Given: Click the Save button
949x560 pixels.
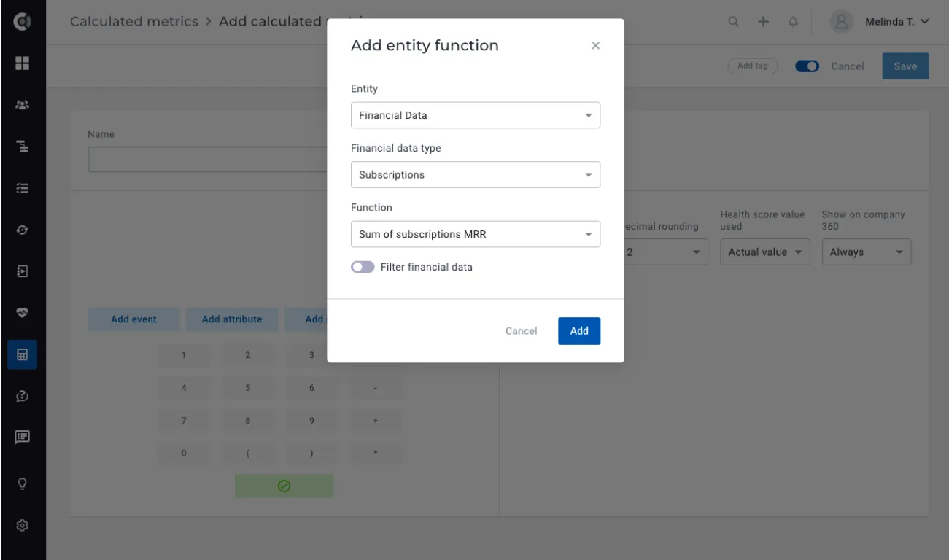Looking at the screenshot, I should (x=905, y=66).
